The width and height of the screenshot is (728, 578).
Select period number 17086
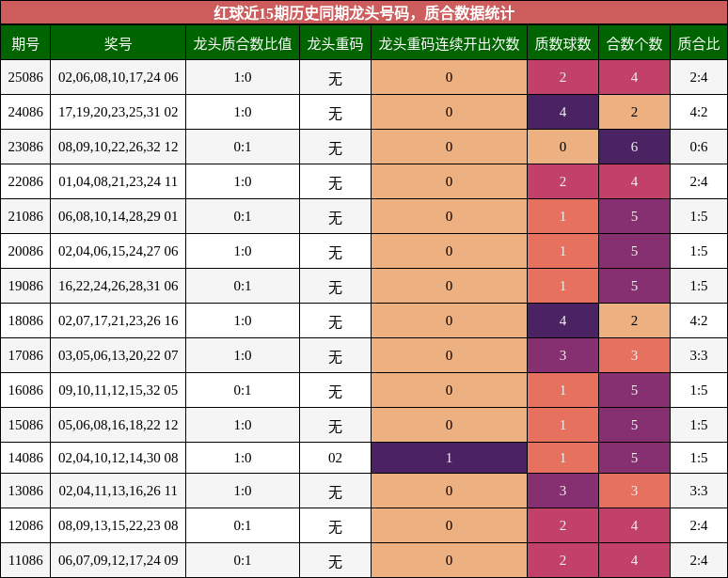[25, 355]
